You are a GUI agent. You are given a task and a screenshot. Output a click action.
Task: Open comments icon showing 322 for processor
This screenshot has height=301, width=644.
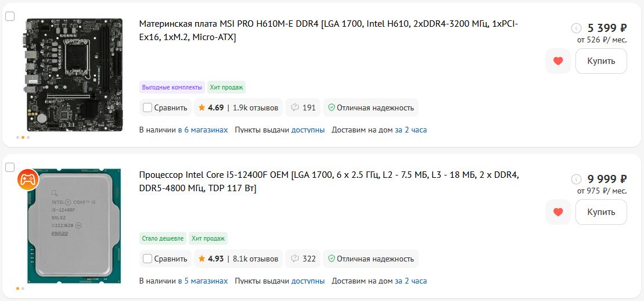[303, 259]
